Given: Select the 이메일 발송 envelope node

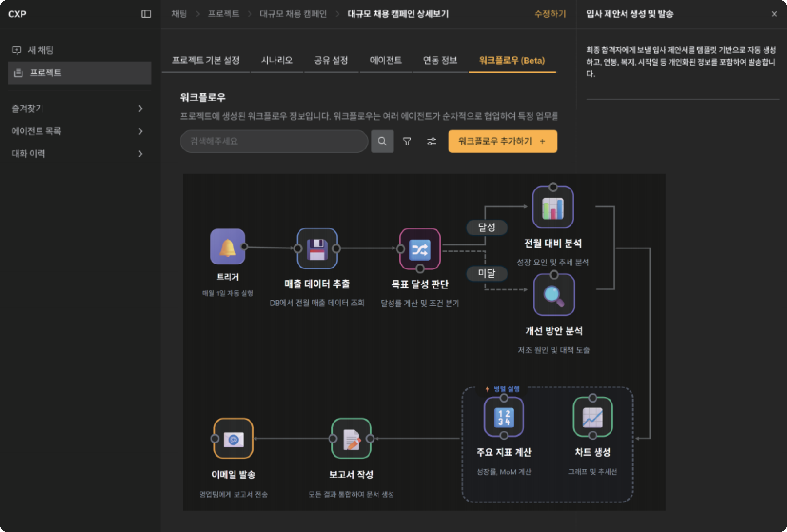Looking at the screenshot, I should pos(233,439).
